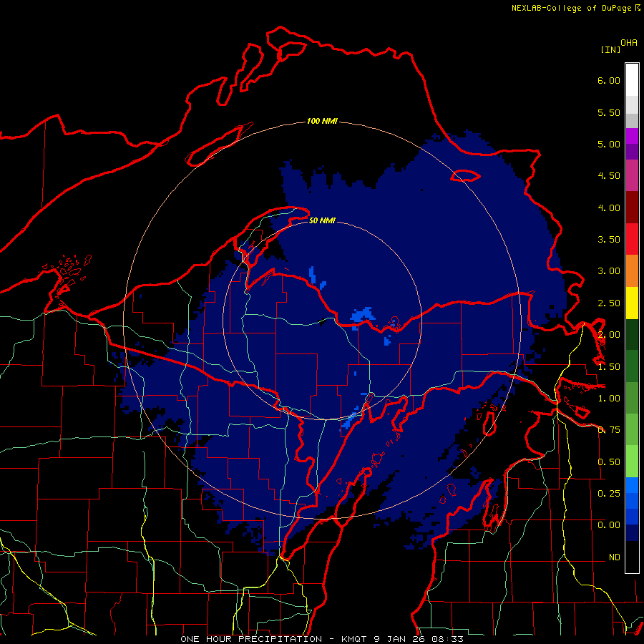Select the 5.50 legend value

609,112
